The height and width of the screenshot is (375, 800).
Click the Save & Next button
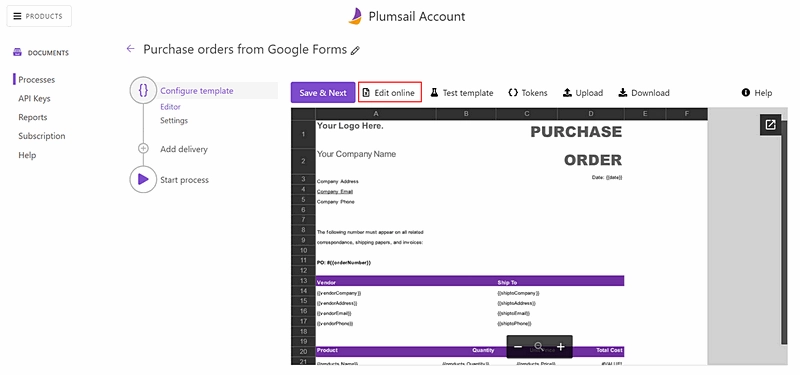click(x=323, y=93)
